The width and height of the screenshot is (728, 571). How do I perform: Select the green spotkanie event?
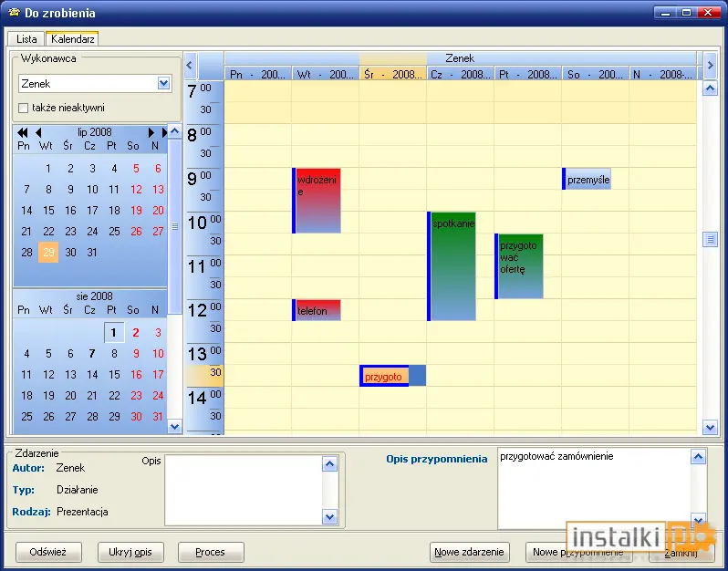coord(452,266)
